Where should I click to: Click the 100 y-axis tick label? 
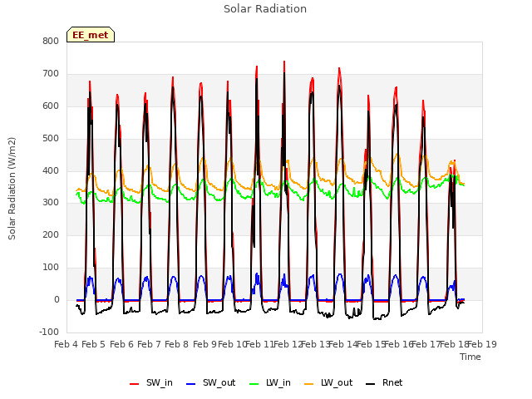pos(51,268)
